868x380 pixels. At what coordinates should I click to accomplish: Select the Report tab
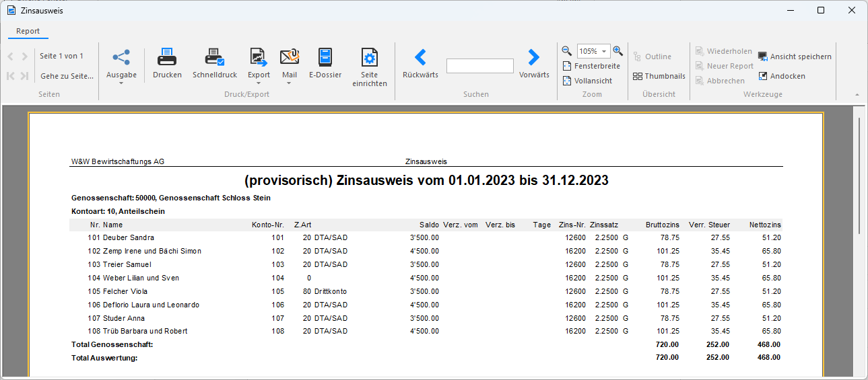tap(28, 31)
